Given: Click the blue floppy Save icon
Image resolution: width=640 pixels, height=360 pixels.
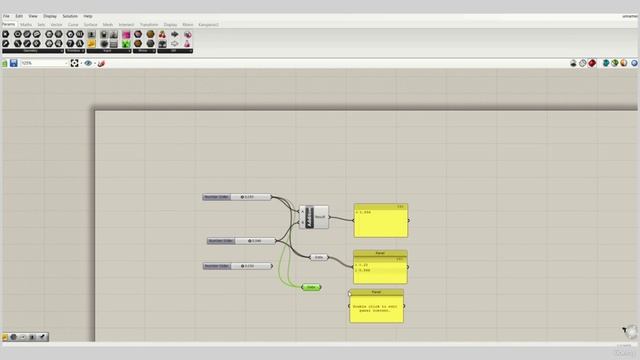Looking at the screenshot, I should tap(13, 63).
